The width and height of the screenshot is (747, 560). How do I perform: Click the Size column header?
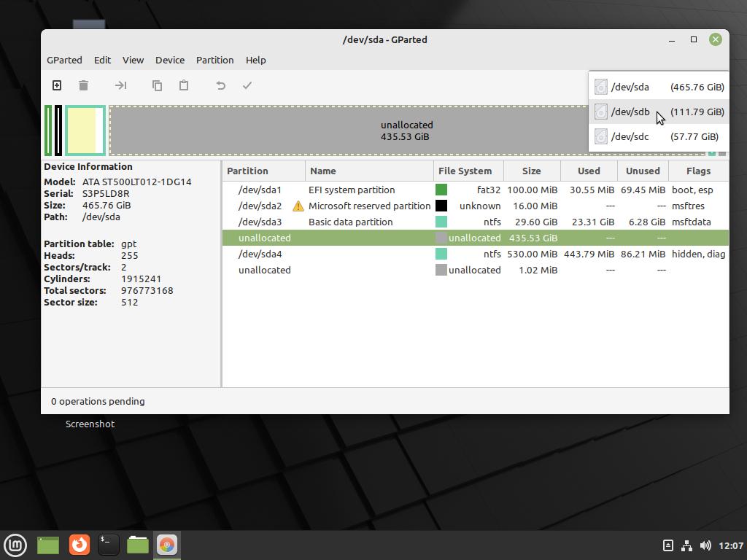click(531, 171)
